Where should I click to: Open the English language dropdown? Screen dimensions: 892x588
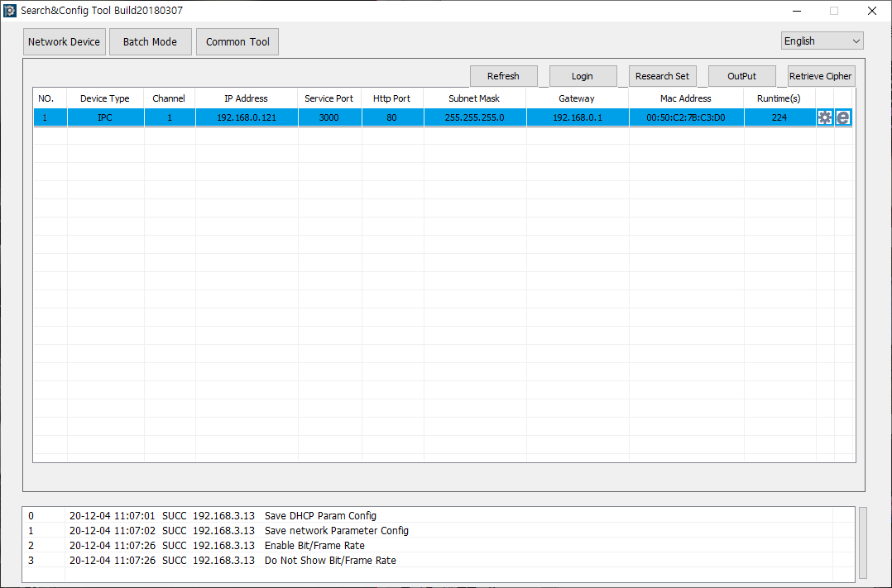[x=821, y=40]
